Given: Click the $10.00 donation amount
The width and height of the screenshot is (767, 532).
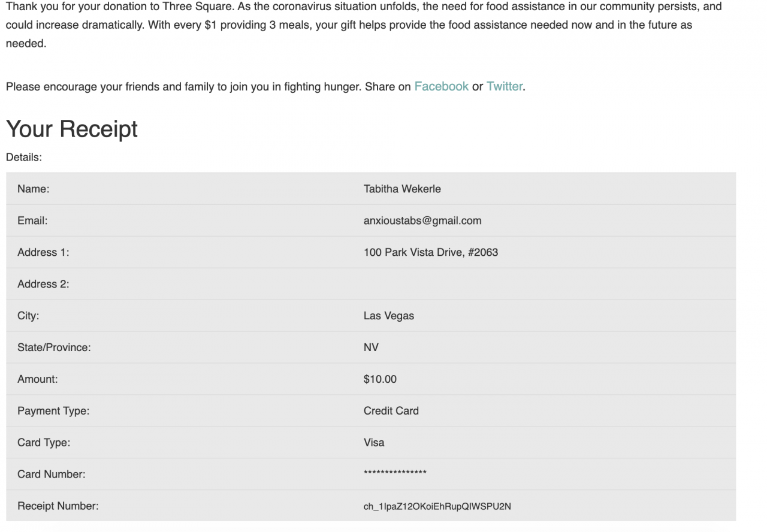Looking at the screenshot, I should (x=380, y=379).
